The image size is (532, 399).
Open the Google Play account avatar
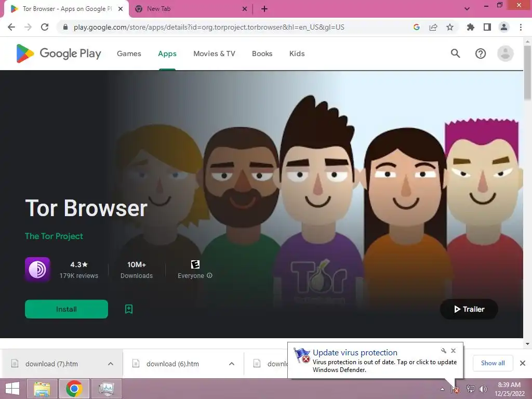(505, 54)
